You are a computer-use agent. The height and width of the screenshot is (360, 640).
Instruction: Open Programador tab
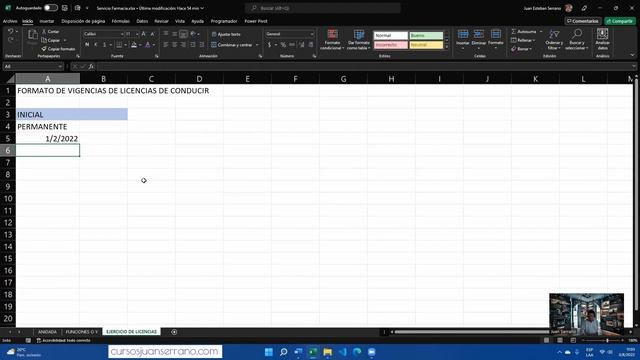pyautogui.click(x=224, y=21)
